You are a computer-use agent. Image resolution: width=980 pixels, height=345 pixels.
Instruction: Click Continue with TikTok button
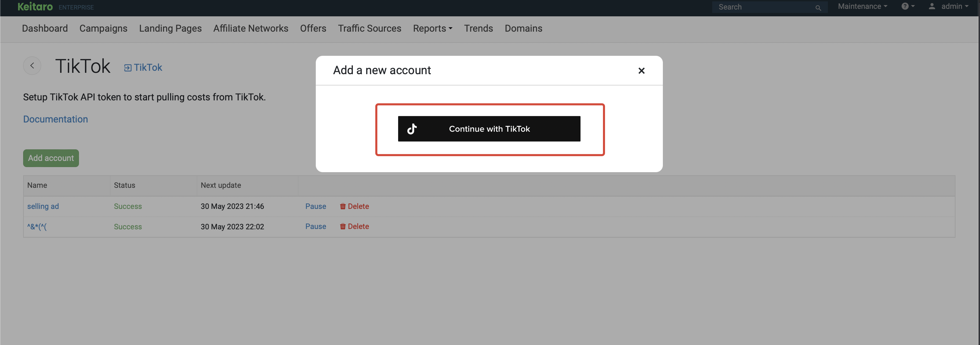[489, 129]
